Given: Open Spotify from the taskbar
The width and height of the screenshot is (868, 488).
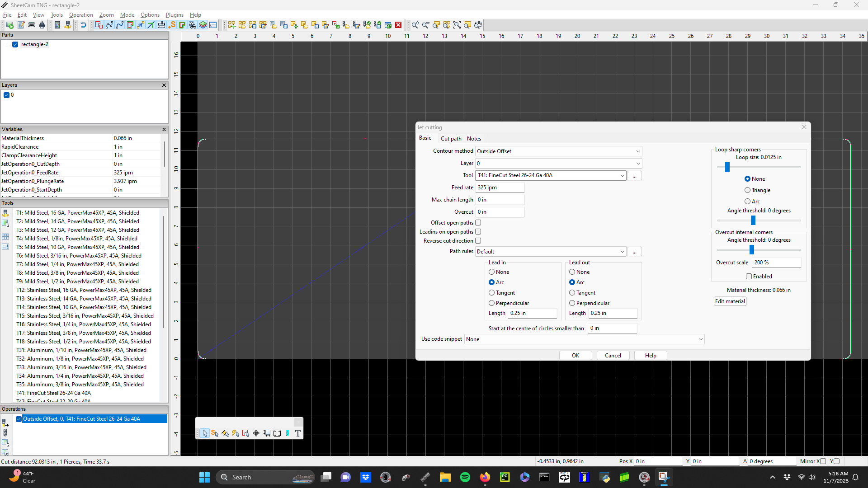Looking at the screenshot, I should point(465,477).
